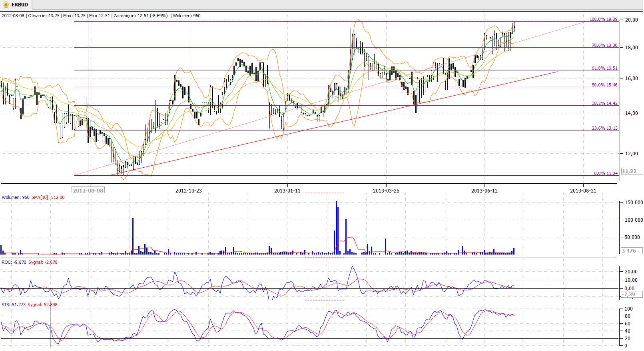
Task: Click the 100.0% 19.89 Fibonacci level label
Action: click(x=603, y=19)
